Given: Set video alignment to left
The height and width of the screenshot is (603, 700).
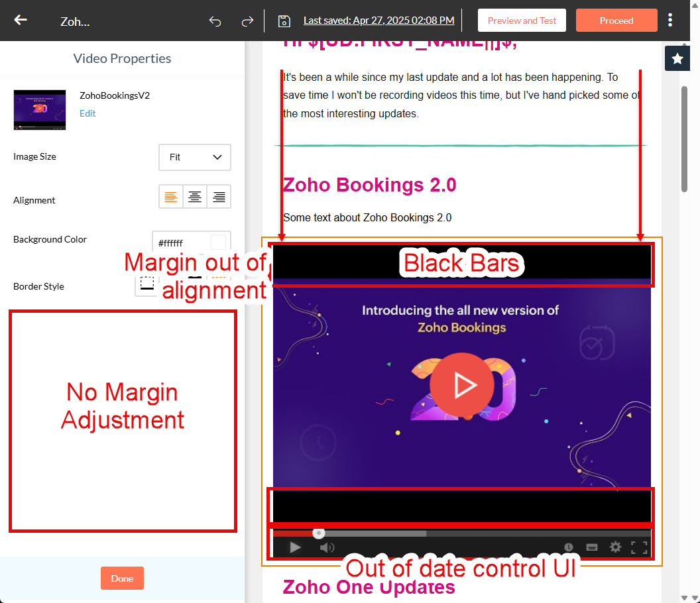Looking at the screenshot, I should point(170,197).
